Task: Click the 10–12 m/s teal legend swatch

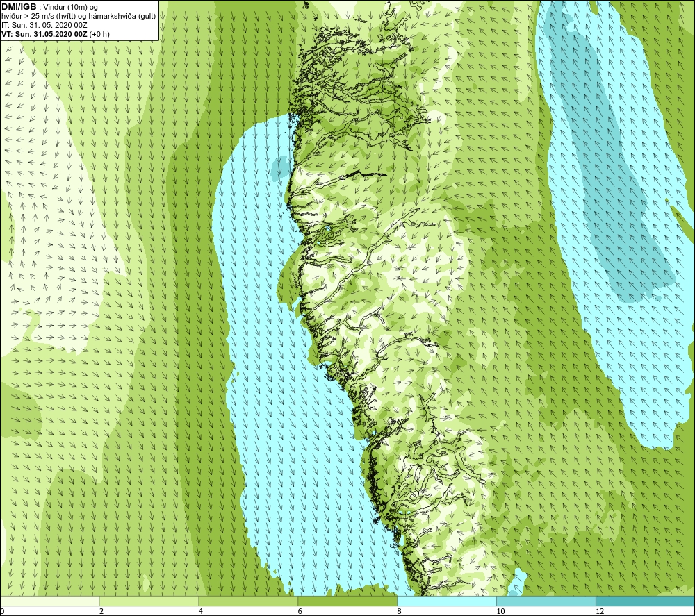Action: pyautogui.click(x=546, y=601)
